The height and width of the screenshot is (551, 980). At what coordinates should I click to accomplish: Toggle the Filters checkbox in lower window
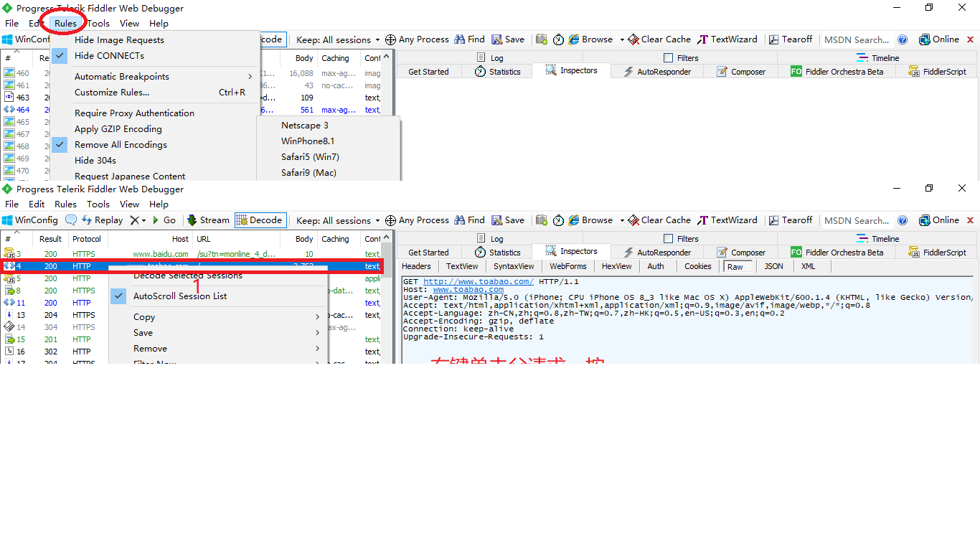click(x=669, y=239)
